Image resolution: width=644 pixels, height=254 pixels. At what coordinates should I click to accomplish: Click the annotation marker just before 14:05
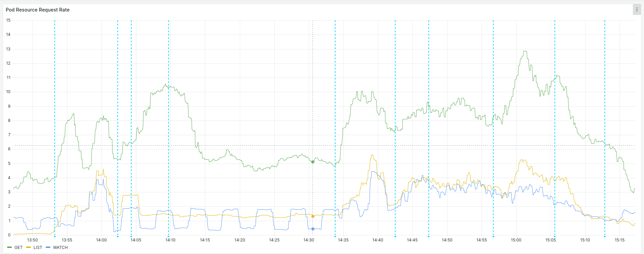tap(131, 236)
